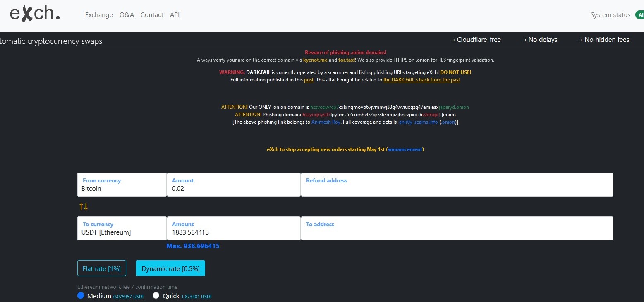Click the official .onion domain address text
The height and width of the screenshot is (302, 644).
(390, 107)
